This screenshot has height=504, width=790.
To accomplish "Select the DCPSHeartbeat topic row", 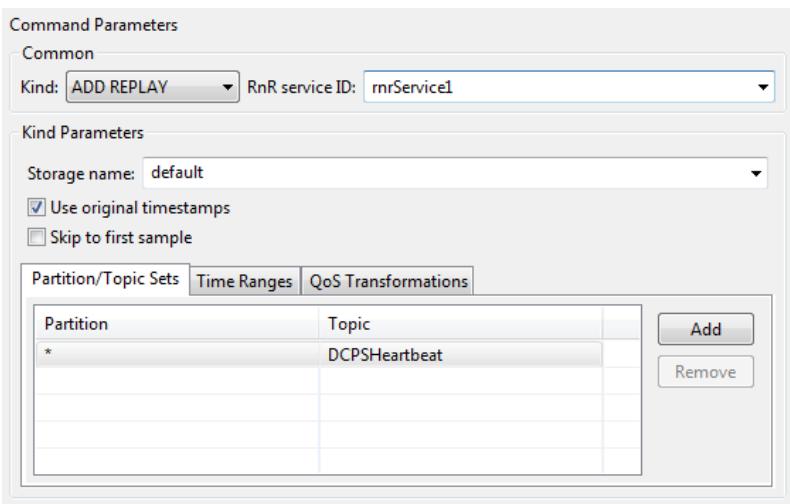I will [x=319, y=355].
